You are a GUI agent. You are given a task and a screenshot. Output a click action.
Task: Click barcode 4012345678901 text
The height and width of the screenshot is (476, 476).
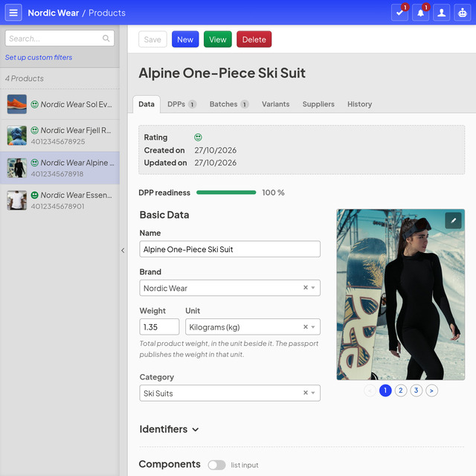[58, 207]
